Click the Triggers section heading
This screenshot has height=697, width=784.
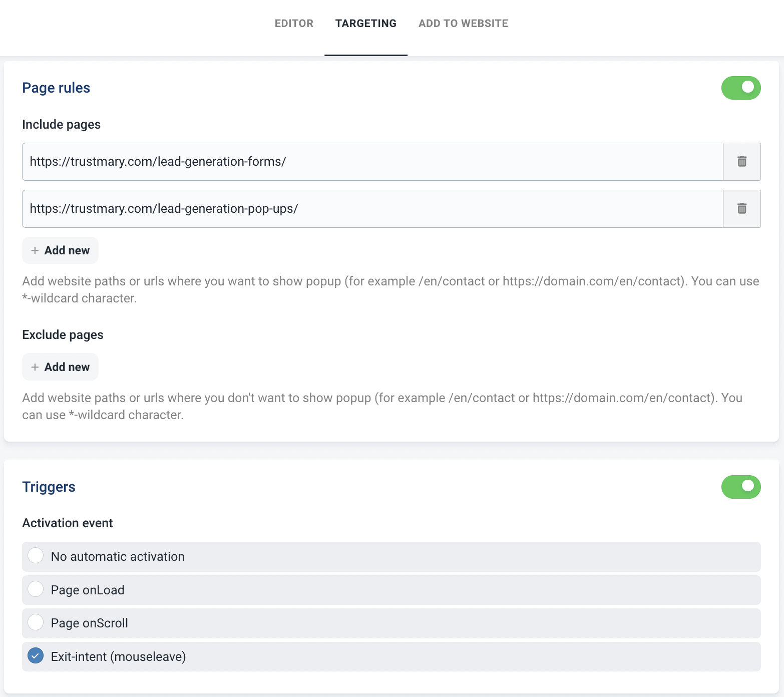click(x=49, y=487)
